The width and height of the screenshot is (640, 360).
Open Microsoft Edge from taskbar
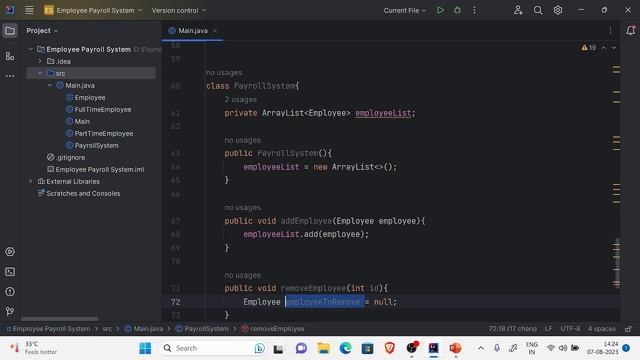coord(345,348)
